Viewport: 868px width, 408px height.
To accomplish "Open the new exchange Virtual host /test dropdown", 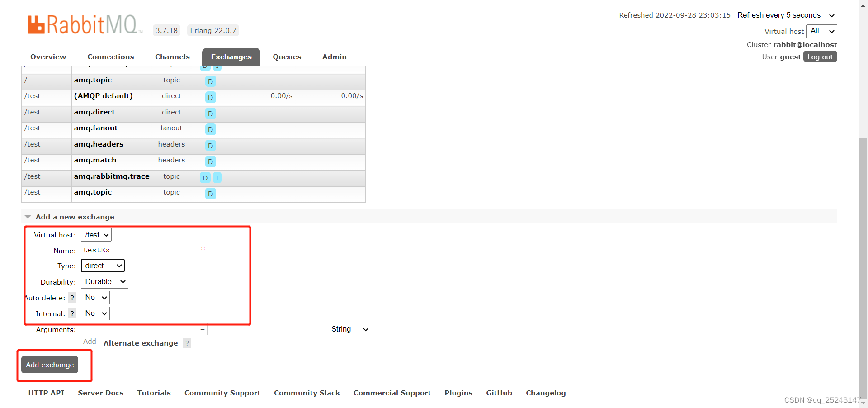I will tap(96, 235).
